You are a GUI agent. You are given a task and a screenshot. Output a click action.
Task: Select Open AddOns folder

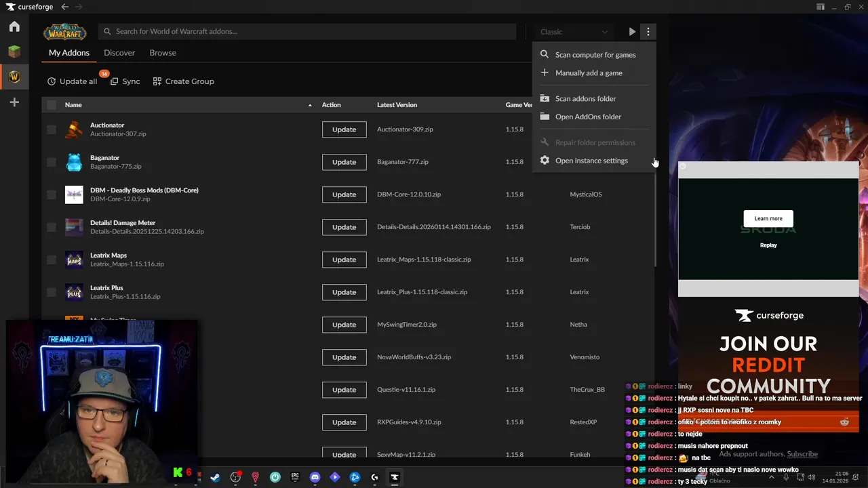click(x=594, y=117)
